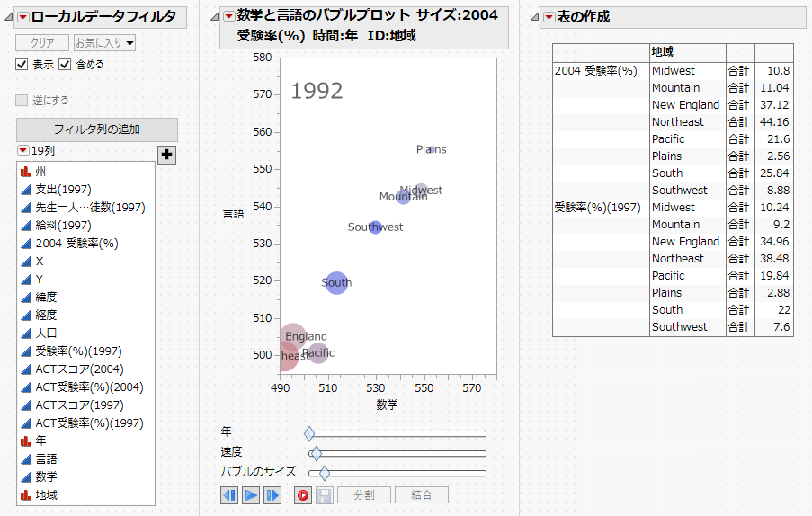
Task: Open the お気に入り dropdown
Action: coord(104,42)
